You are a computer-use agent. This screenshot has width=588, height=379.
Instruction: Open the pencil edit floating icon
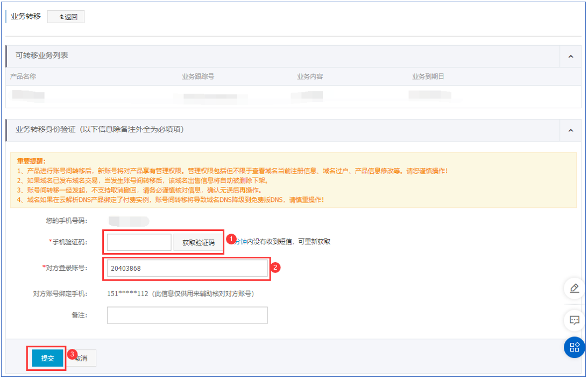tap(574, 289)
